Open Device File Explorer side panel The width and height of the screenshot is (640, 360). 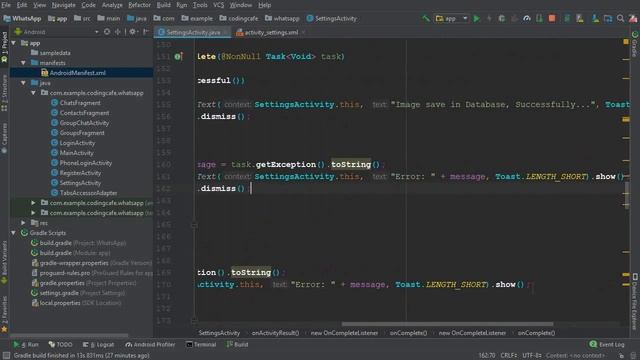[635, 301]
